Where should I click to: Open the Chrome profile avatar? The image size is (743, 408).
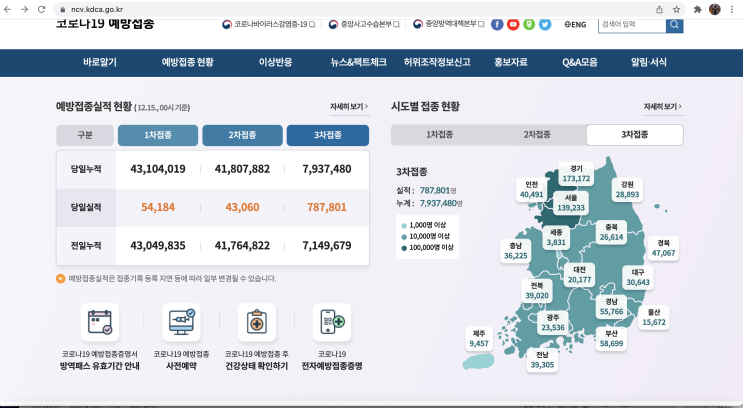point(715,9)
